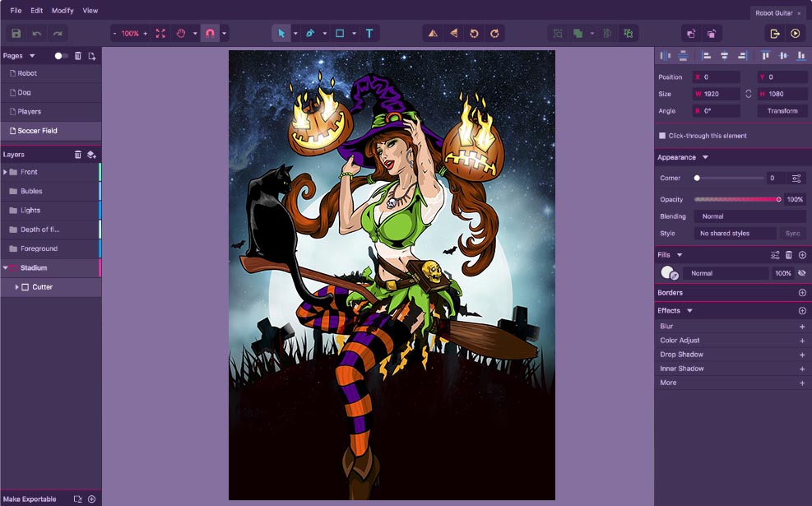Open the Blending mode dropdown
Viewport: 812px width, 506px height.
pyautogui.click(x=749, y=216)
